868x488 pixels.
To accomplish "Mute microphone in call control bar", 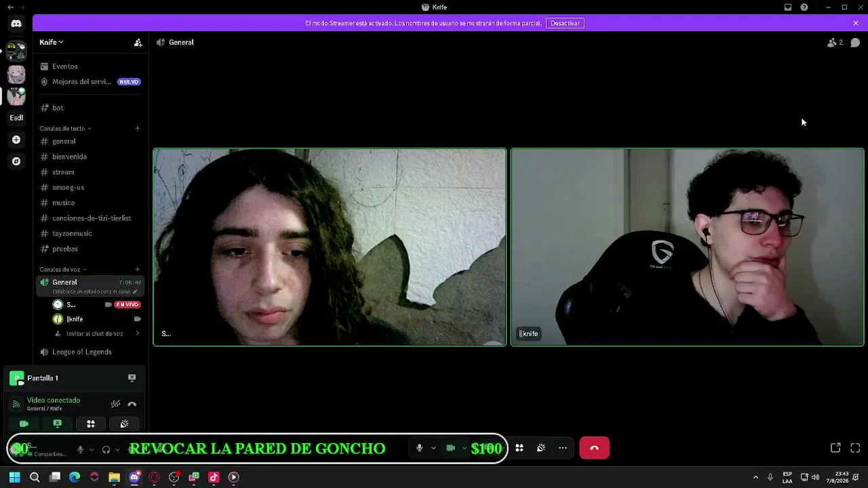I will pyautogui.click(x=419, y=448).
